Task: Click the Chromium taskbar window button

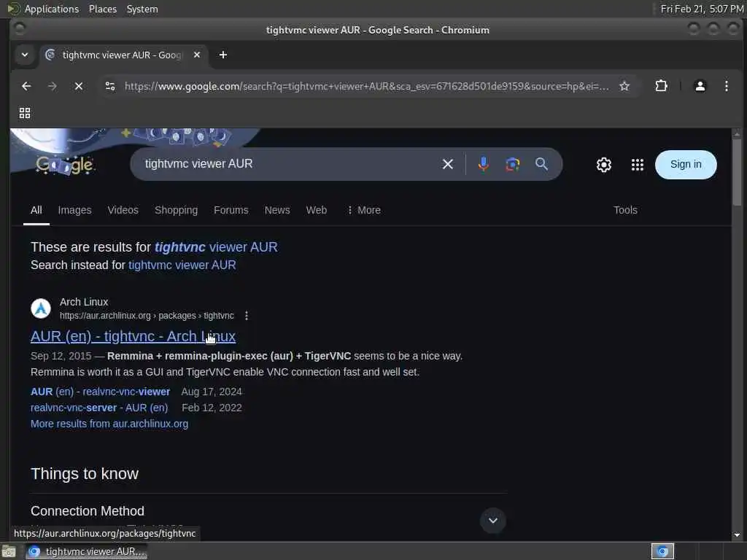Action: [86, 551]
